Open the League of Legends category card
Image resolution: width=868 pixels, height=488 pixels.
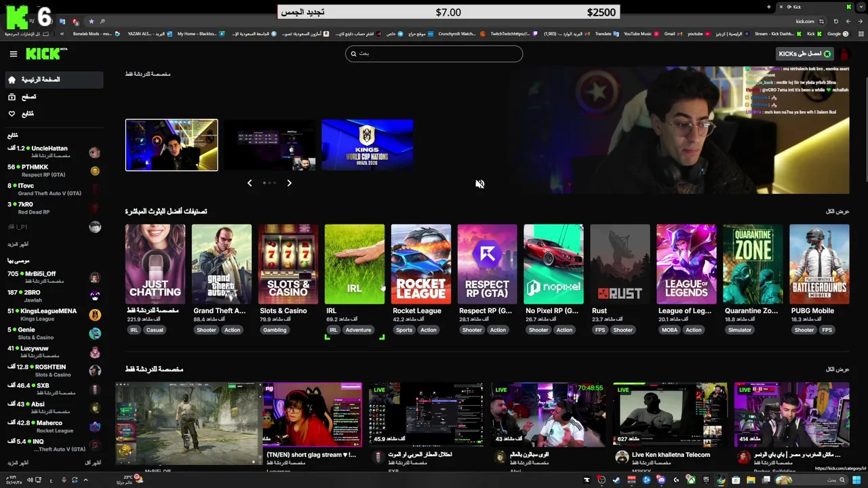pyautogui.click(x=686, y=264)
